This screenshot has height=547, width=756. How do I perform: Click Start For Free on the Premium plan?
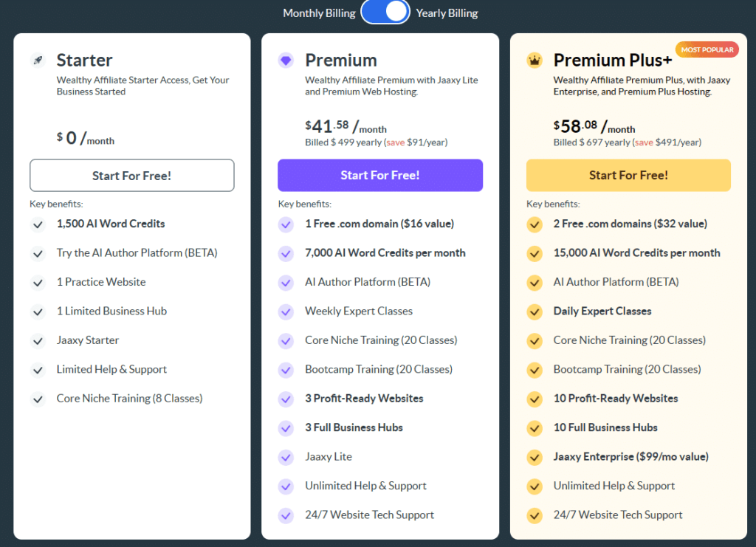coord(379,175)
